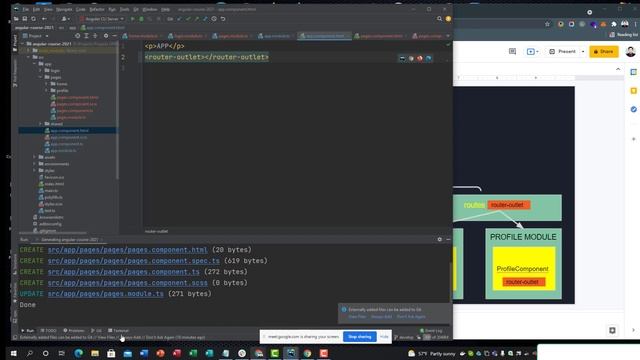This screenshot has width=640, height=360.
Task: Open the Edit menu in WebStorm
Action: click(36, 9)
